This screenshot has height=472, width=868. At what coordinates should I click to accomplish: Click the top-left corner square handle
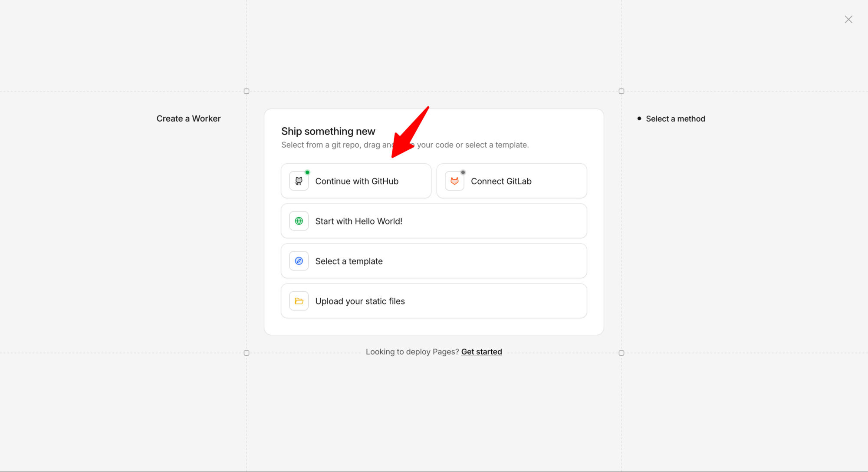point(247,91)
